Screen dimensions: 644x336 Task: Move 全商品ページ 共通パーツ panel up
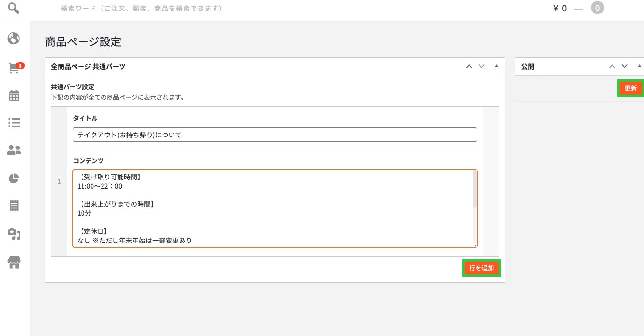(x=469, y=66)
